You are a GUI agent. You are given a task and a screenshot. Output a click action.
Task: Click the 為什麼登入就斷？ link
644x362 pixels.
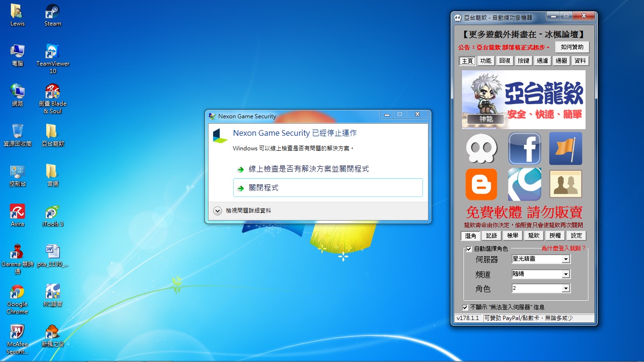[563, 248]
